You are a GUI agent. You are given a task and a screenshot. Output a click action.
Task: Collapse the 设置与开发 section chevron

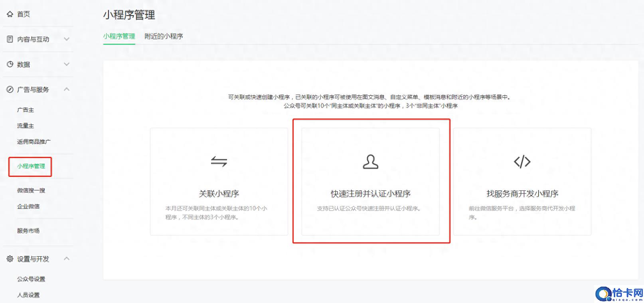(67, 259)
